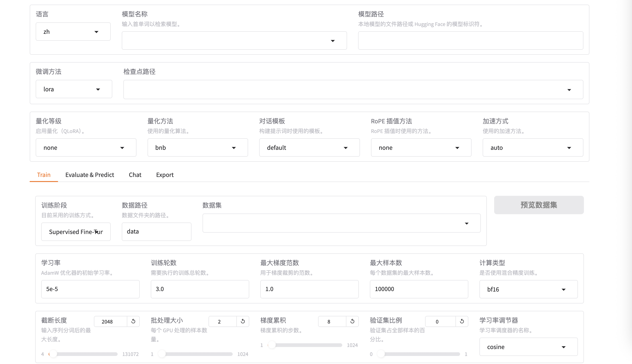The width and height of the screenshot is (632, 364).
Task: Open the 加速方式 auto dropdown
Action: 533,148
